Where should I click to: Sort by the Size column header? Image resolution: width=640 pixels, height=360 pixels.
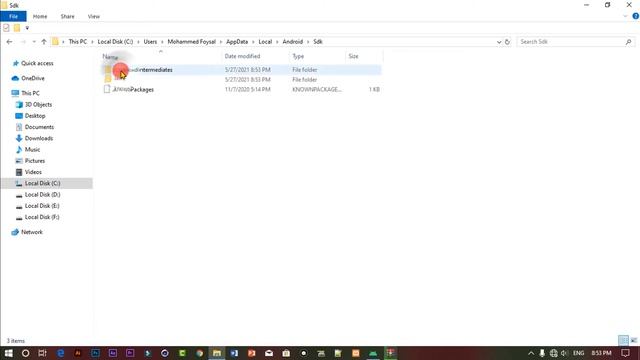click(x=364, y=56)
